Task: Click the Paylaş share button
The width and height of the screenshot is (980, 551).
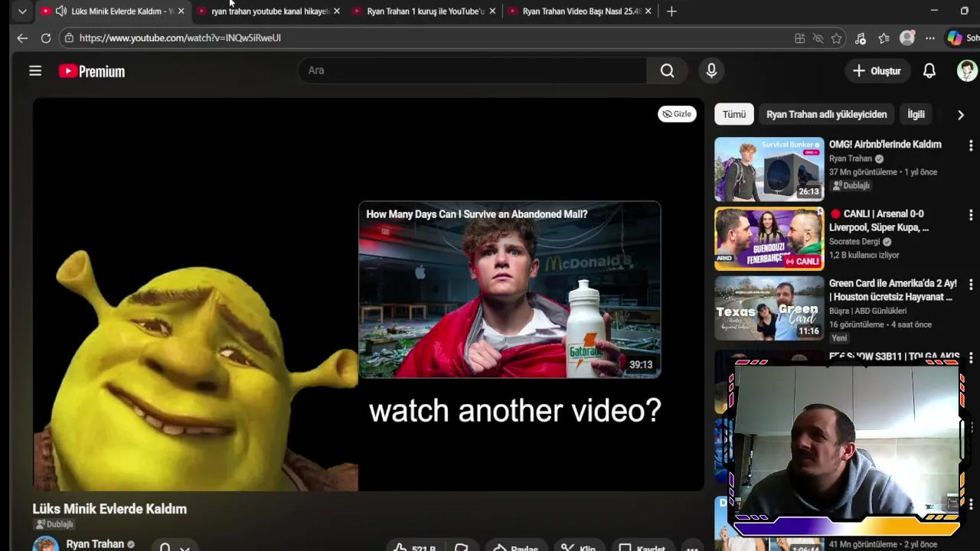Action: pos(515,548)
